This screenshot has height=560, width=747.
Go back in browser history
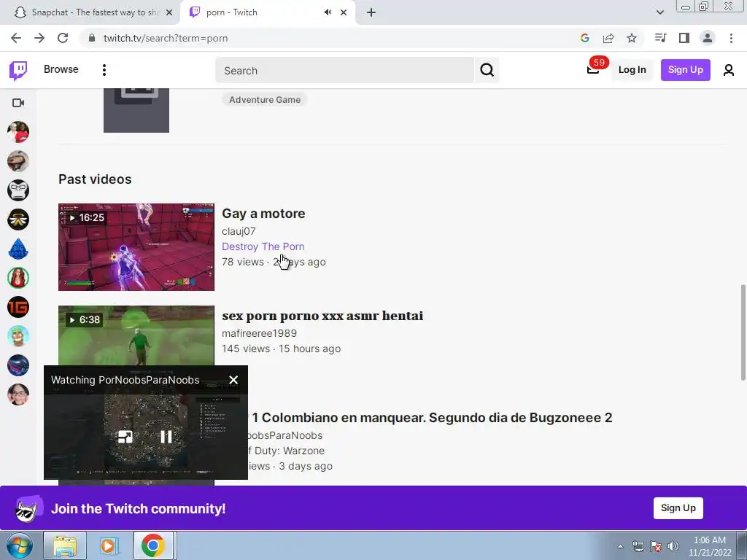[x=16, y=38]
